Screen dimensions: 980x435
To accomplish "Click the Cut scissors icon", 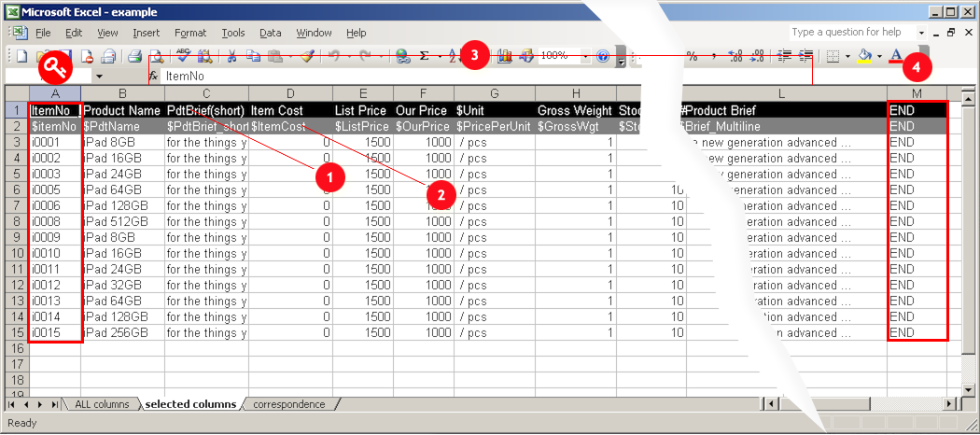I will pyautogui.click(x=231, y=56).
